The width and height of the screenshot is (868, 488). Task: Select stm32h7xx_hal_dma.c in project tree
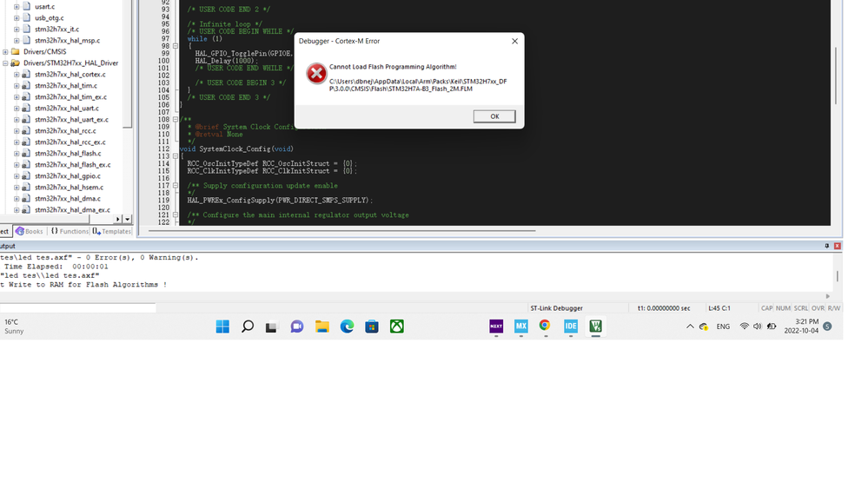pyautogui.click(x=68, y=199)
